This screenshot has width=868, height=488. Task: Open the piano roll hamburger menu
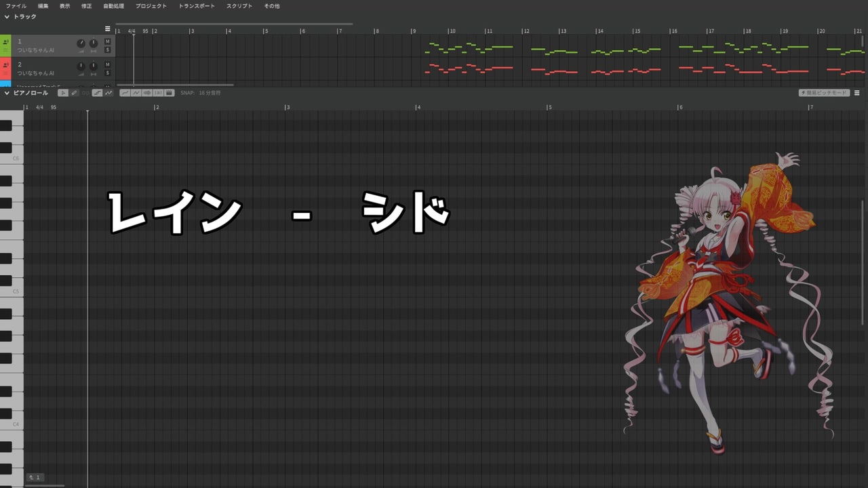pyautogui.click(x=856, y=93)
